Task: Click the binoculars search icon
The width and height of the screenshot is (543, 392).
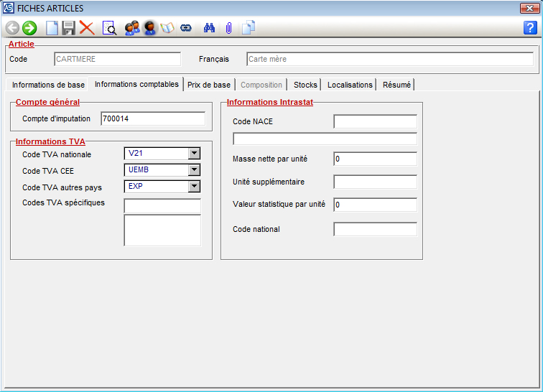Action: [x=210, y=28]
